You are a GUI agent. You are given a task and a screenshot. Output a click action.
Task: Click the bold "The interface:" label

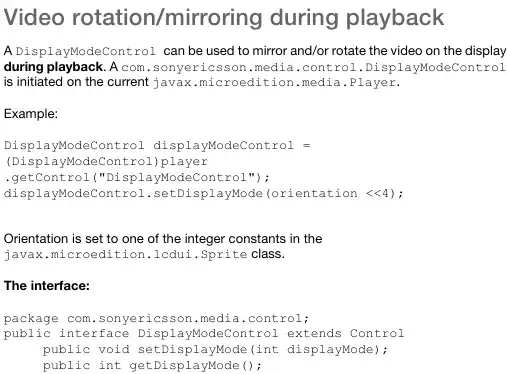click(47, 286)
